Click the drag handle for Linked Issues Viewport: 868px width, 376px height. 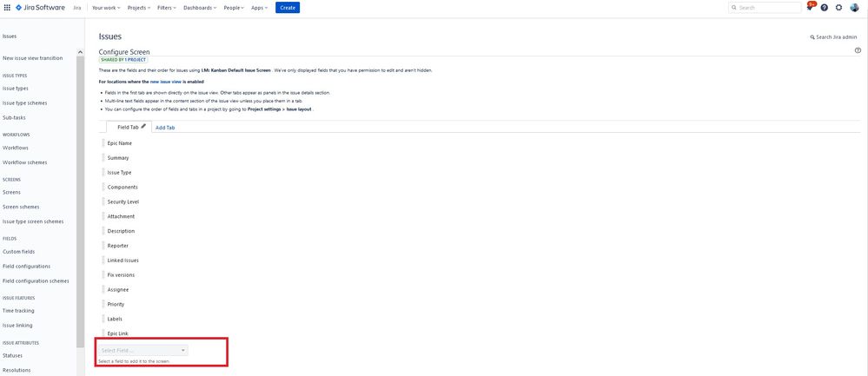(x=103, y=260)
